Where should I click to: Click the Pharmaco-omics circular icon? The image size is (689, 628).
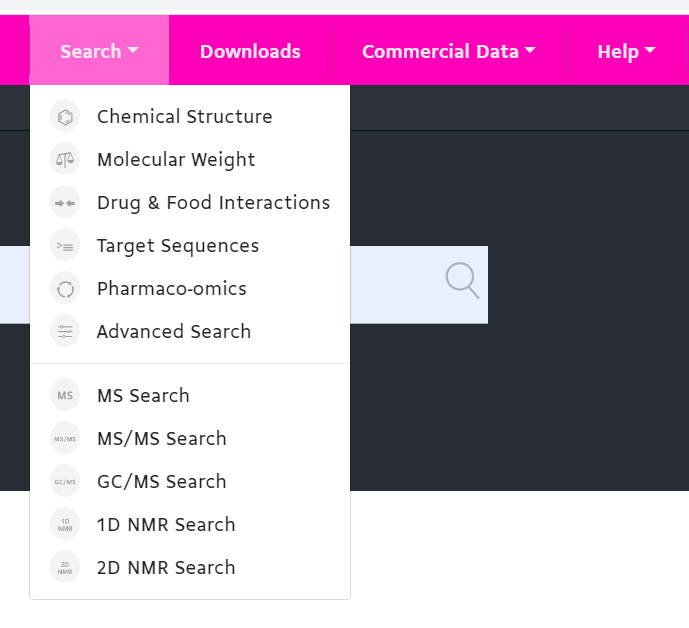pyautogui.click(x=65, y=289)
